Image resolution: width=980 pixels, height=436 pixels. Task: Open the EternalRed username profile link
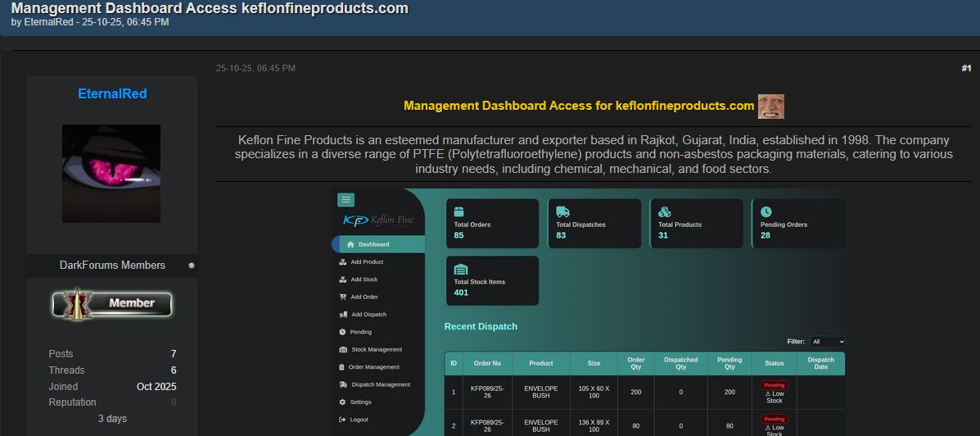[x=112, y=94]
